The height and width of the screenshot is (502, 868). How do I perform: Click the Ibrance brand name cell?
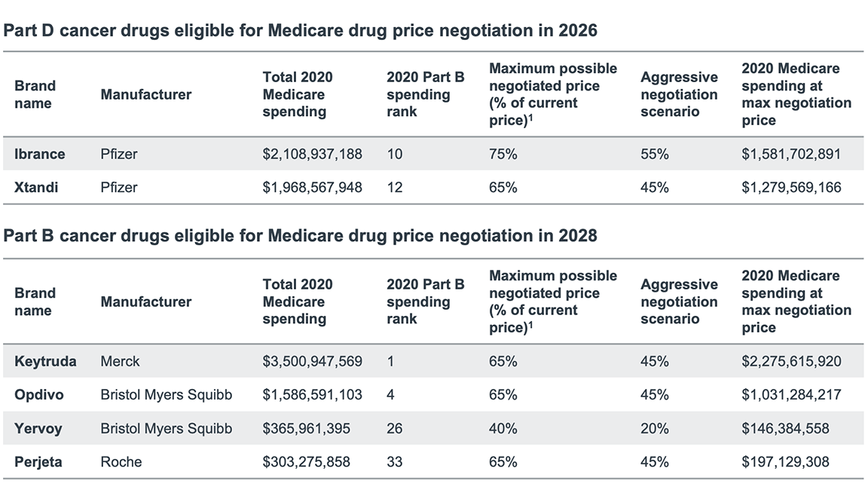tap(40, 154)
